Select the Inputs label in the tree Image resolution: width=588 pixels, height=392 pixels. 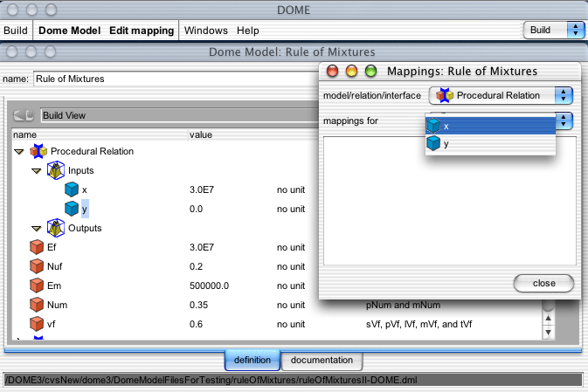[81, 170]
